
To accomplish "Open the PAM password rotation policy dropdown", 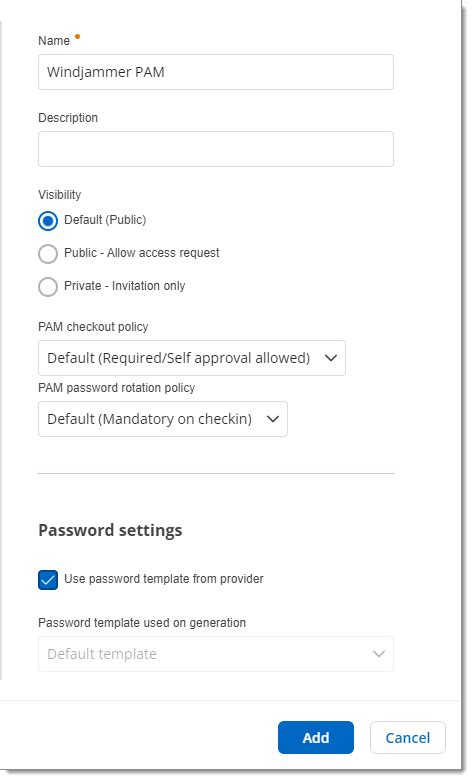I will 163,419.
